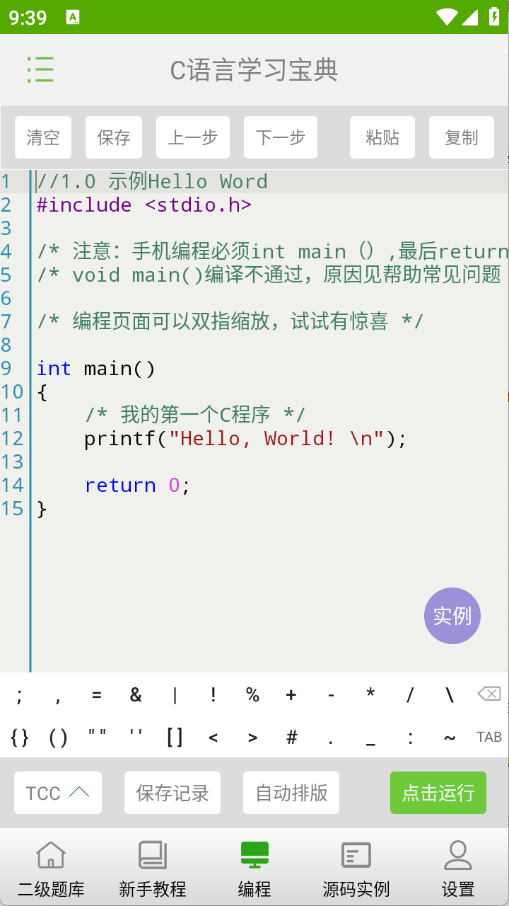Tap line number 15 in gutter

coord(12,508)
